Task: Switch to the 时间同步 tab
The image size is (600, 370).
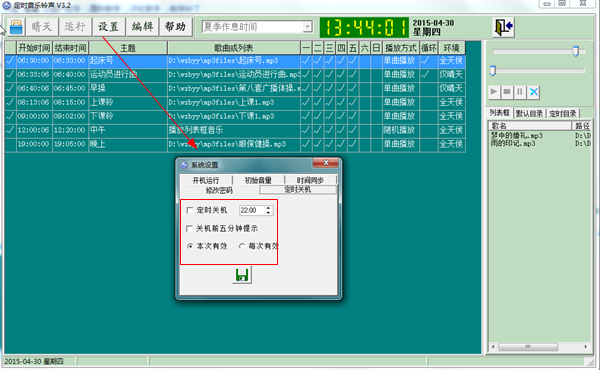Action: pyautogui.click(x=310, y=180)
